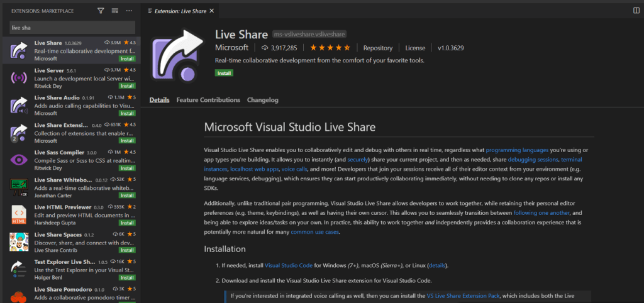644x303 pixels.
Task: Click the clear search results icon
Action: point(114,11)
